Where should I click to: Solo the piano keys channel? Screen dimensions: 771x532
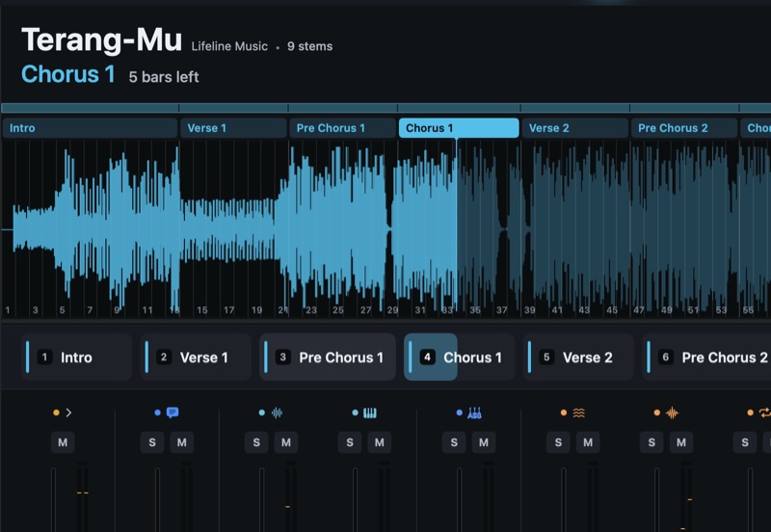[350, 442]
